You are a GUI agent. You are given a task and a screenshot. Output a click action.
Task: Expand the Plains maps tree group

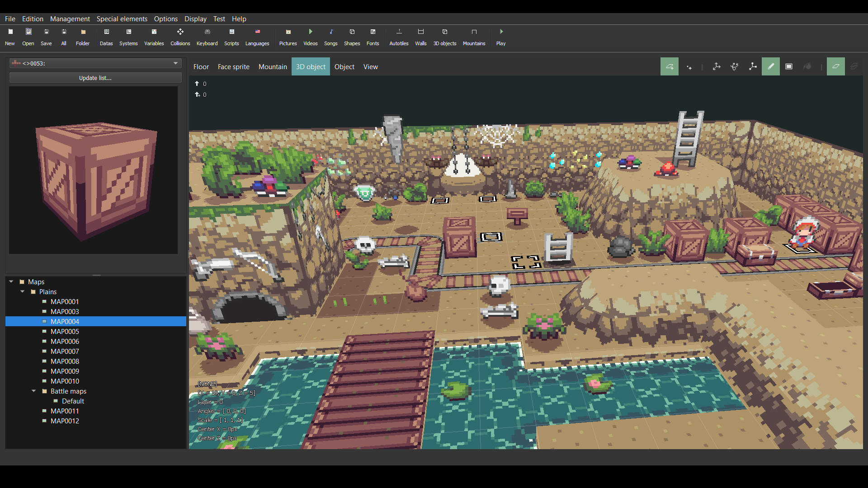21,291
